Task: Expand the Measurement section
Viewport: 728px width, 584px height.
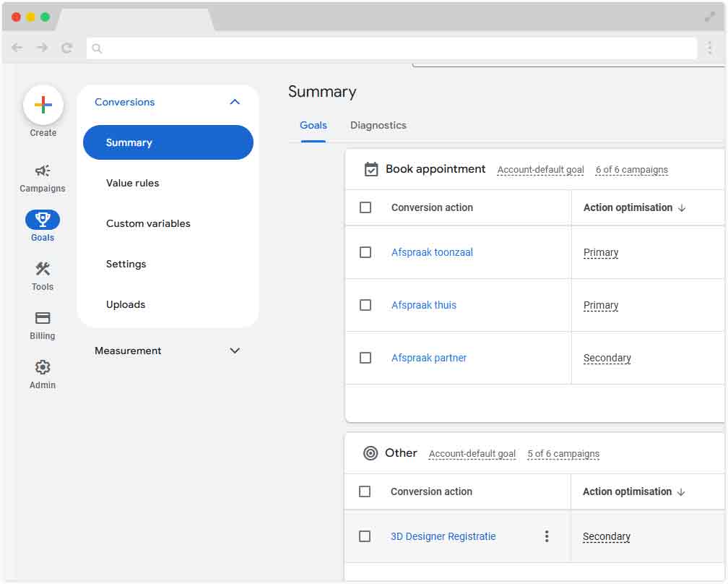Action: (168, 351)
